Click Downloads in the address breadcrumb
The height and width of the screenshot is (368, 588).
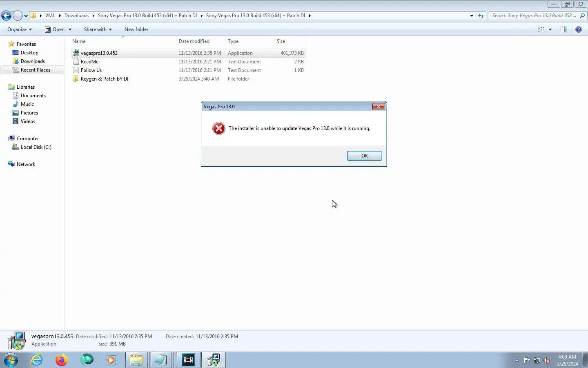point(76,16)
